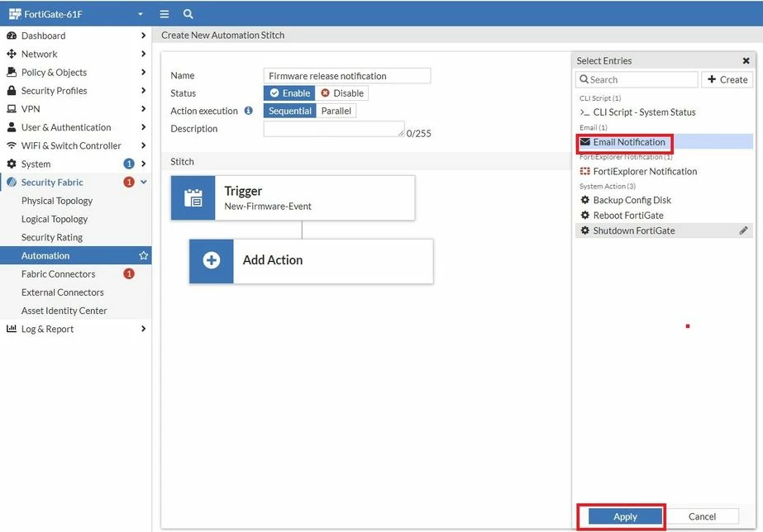The height and width of the screenshot is (532, 763).
Task: Select CLI Script - System Status entry
Action: tap(665, 112)
